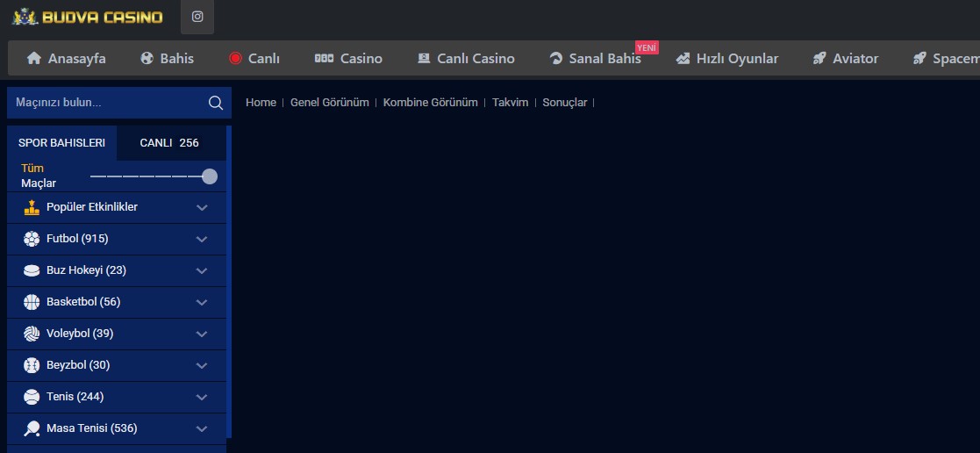Click the Masa Tenisi paddle icon

pos(32,428)
